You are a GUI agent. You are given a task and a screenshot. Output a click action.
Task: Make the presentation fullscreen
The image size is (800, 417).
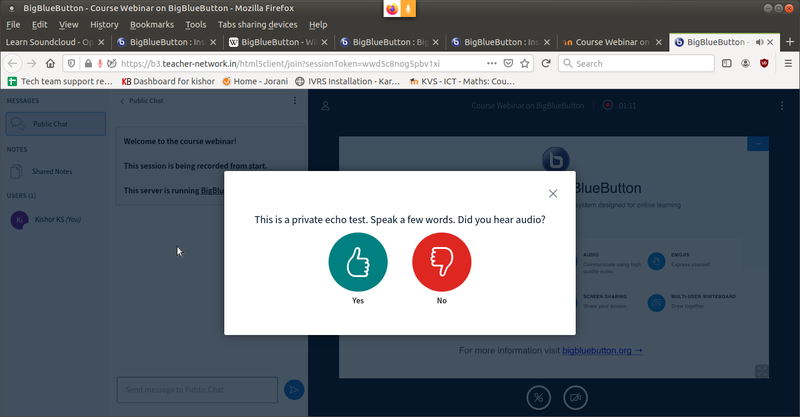[x=762, y=371]
